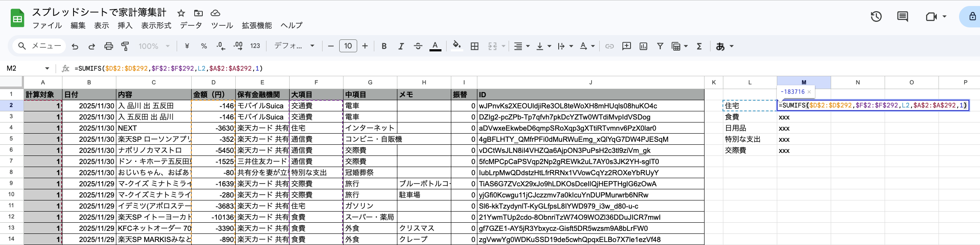Open the 拡張機能 menu

257,26
